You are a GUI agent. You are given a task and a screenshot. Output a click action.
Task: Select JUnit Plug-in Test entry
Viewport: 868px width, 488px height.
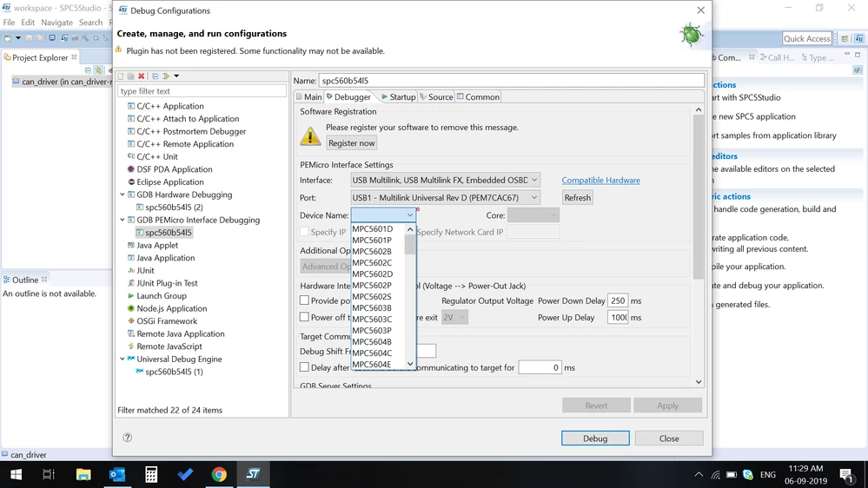click(167, 283)
